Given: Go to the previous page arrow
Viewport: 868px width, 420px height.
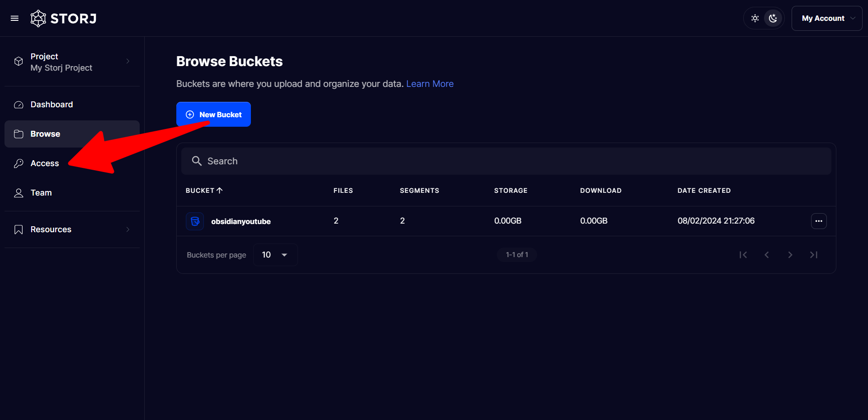Looking at the screenshot, I should [766, 255].
